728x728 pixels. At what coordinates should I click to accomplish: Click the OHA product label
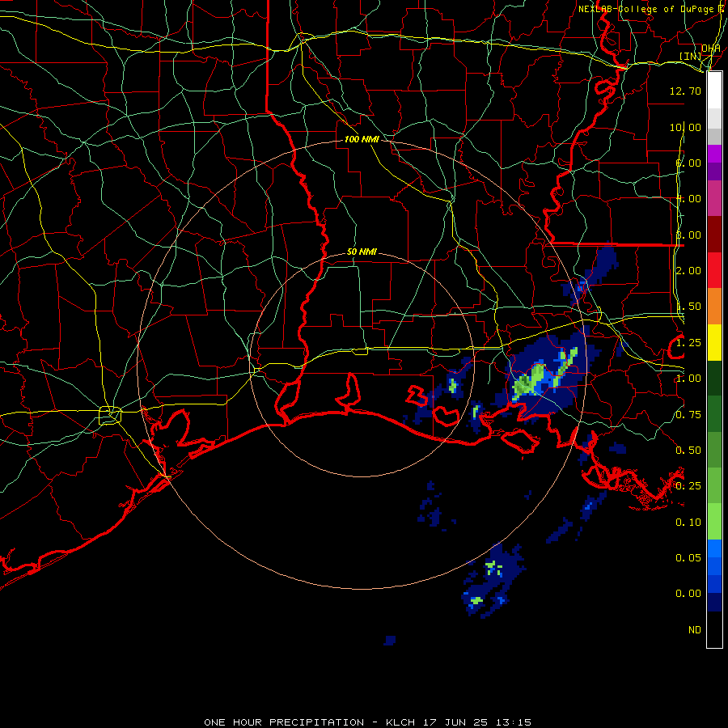click(710, 49)
